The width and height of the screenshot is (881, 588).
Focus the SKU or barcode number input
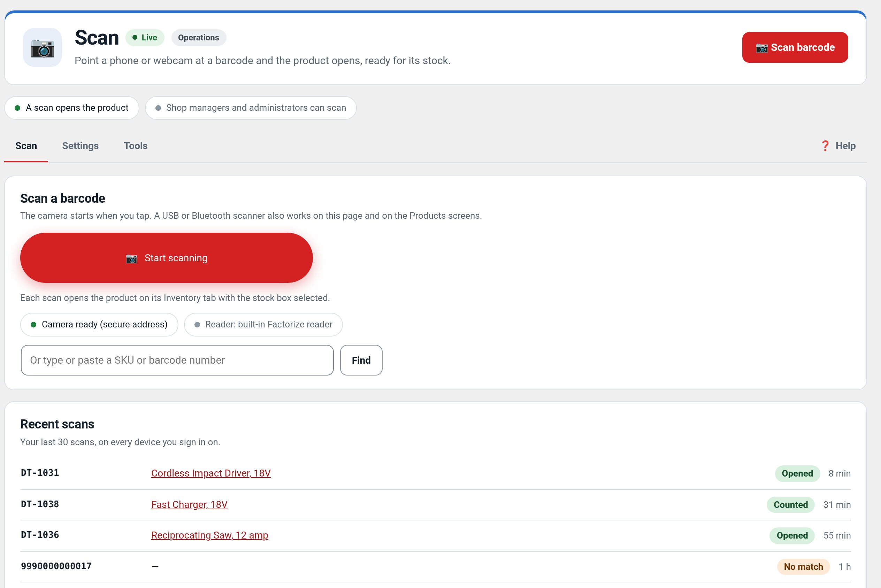(x=177, y=360)
